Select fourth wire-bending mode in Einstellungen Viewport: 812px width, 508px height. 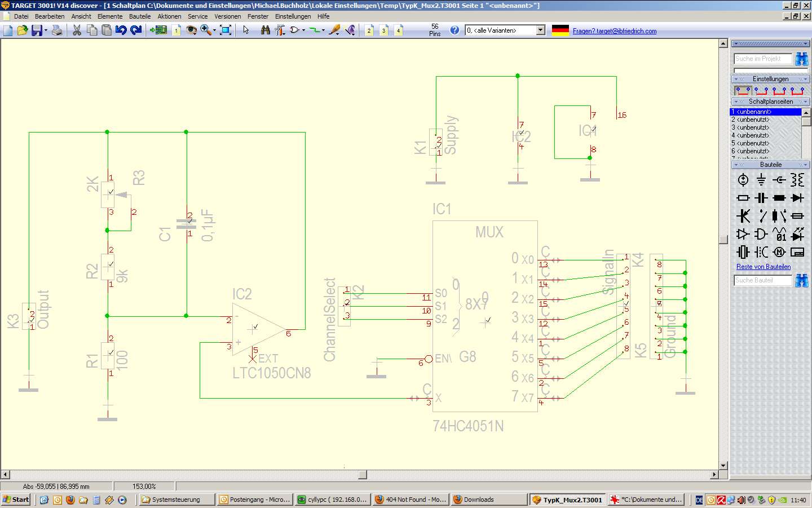(797, 90)
